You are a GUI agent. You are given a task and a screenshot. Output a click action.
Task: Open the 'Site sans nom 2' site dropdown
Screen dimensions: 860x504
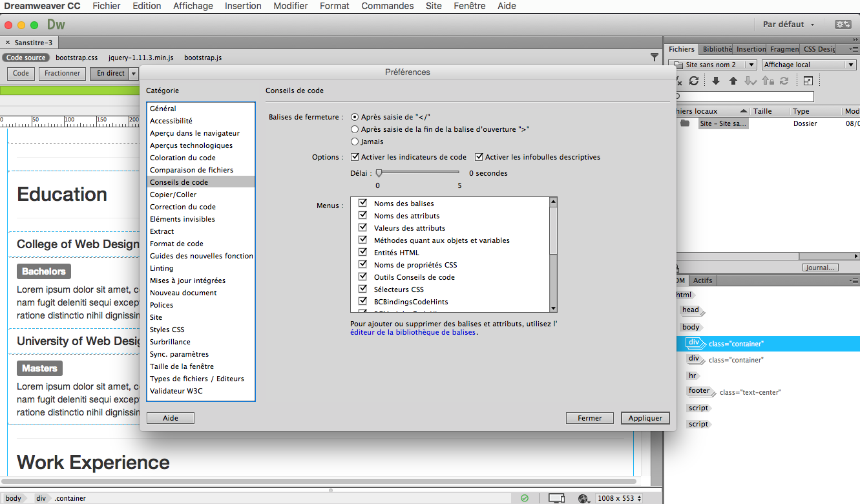coord(711,65)
